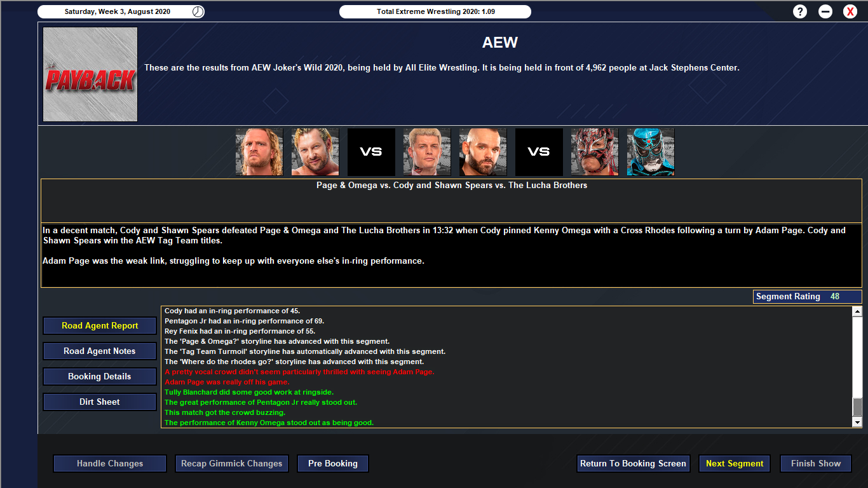The width and height of the screenshot is (868, 488).
Task: Open the help question mark icon
Action: coord(800,11)
